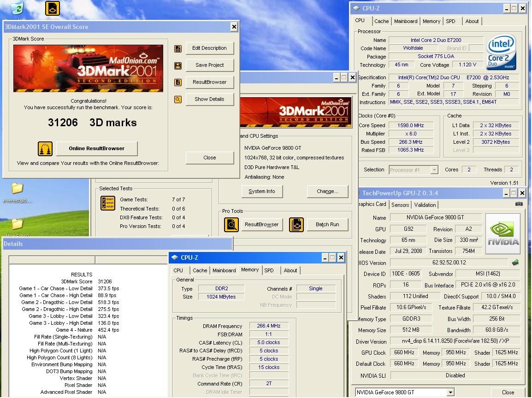Click the Online ResultBrowser yellow icon
532x398 pixels.
click(x=45, y=148)
